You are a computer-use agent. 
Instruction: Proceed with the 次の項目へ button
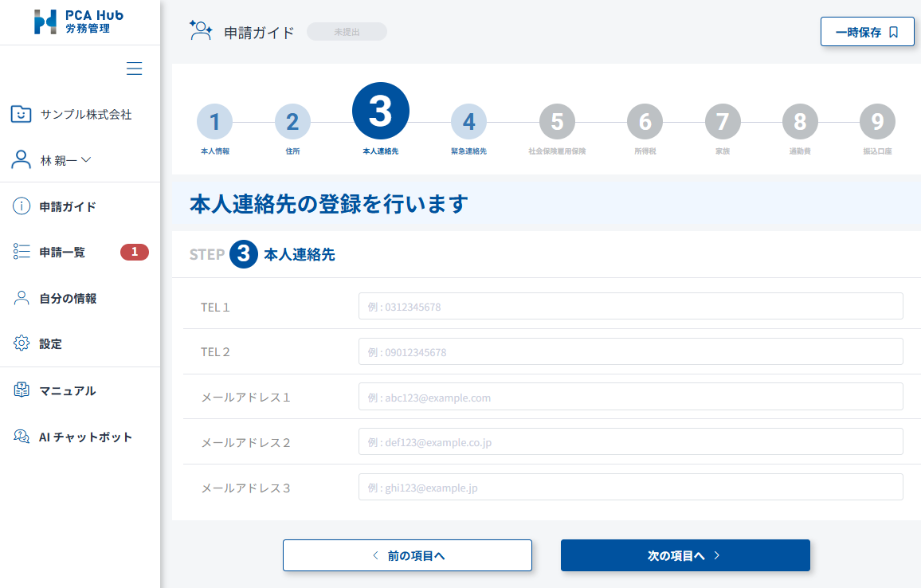click(x=685, y=555)
